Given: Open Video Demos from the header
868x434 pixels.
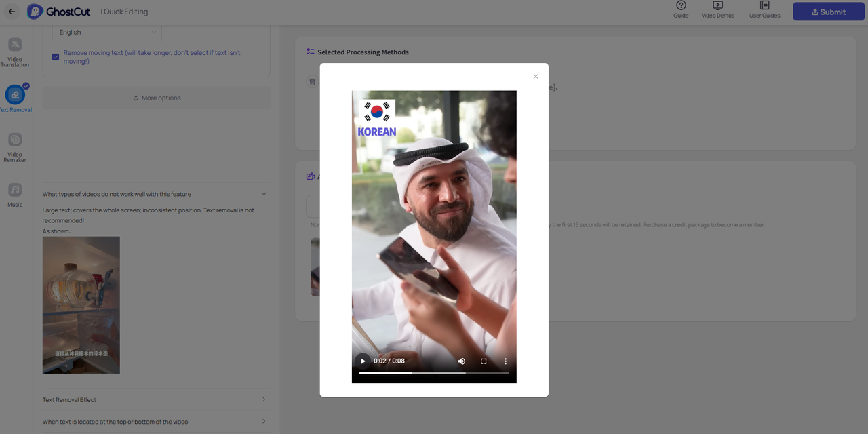Looking at the screenshot, I should 717,10.
